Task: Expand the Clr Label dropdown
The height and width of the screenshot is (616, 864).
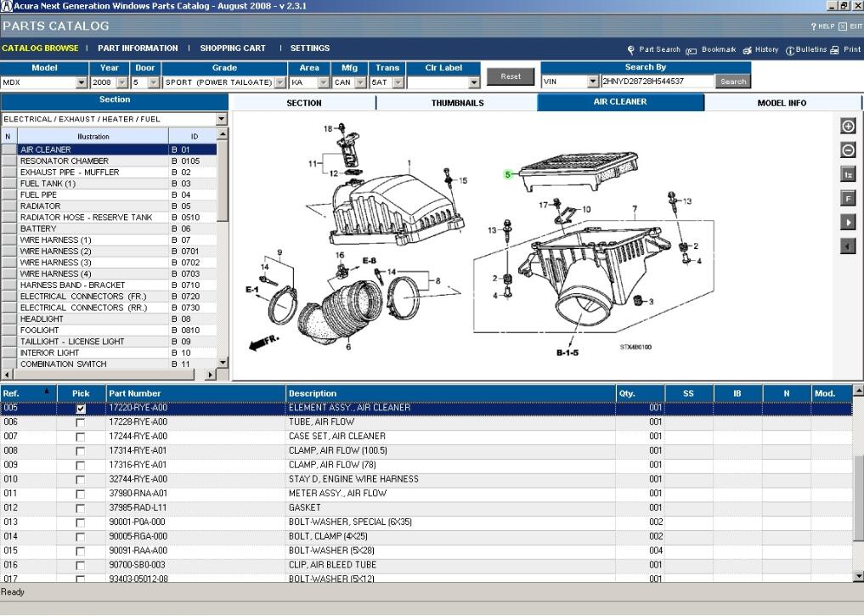Action: pos(474,82)
